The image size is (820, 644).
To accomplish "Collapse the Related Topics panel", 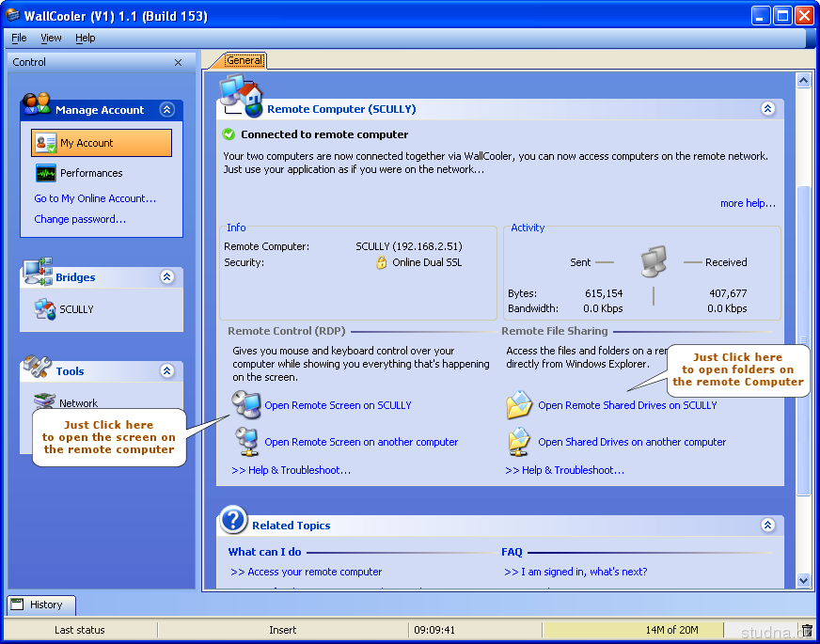I will 767,526.
